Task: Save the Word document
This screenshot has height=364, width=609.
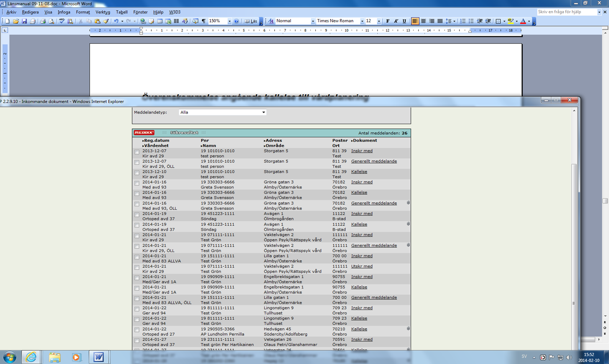Action: click(24, 21)
